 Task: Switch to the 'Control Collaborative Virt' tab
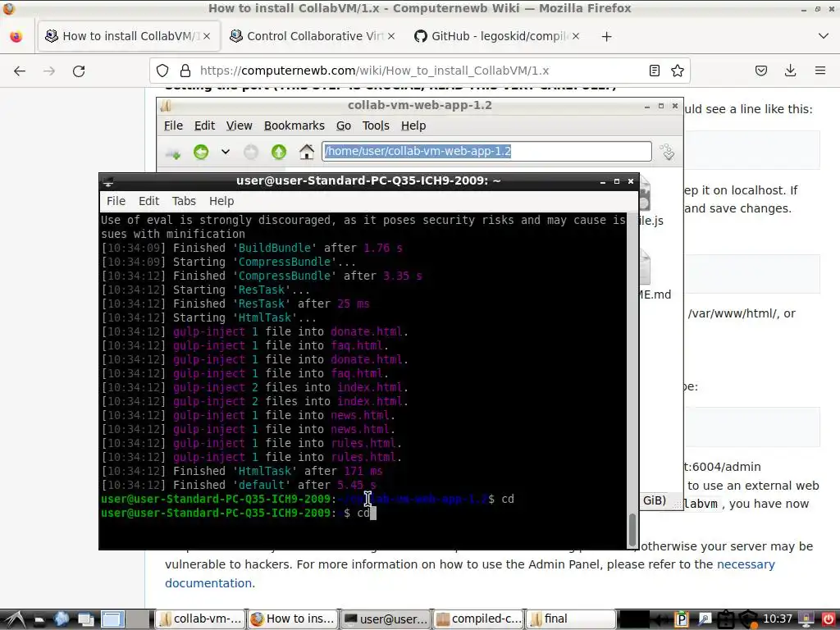click(x=313, y=36)
